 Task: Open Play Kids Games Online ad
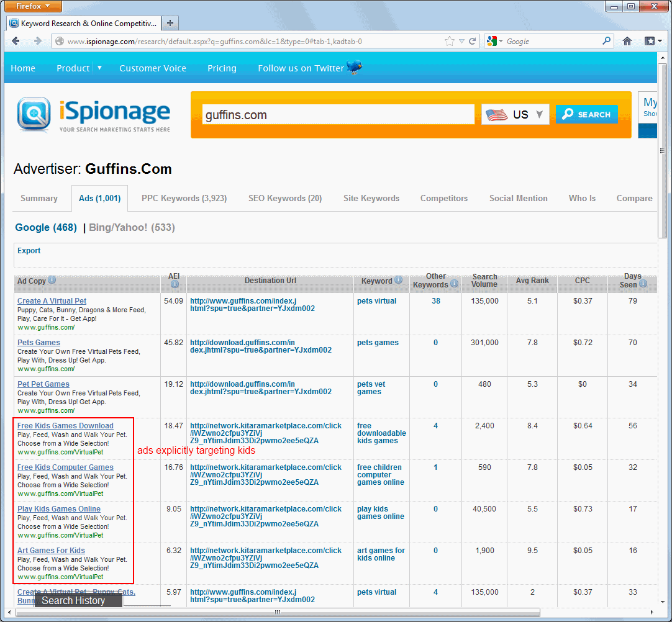(x=59, y=508)
